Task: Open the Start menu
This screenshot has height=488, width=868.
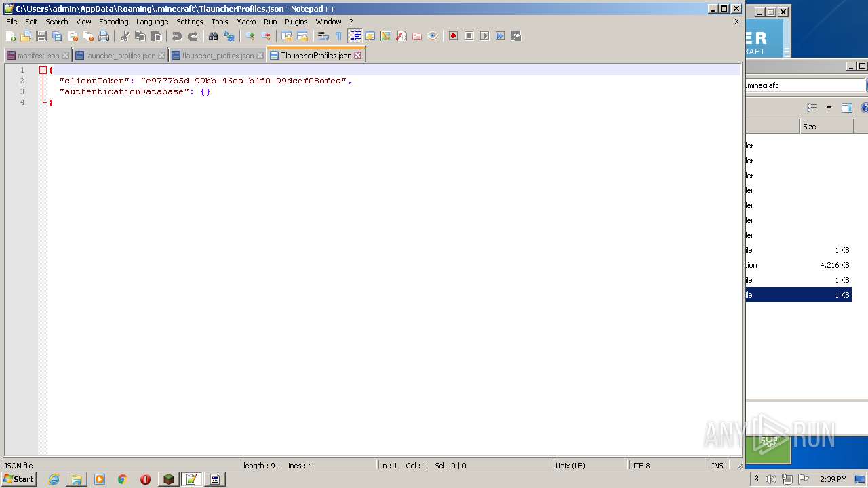Action: [18, 479]
